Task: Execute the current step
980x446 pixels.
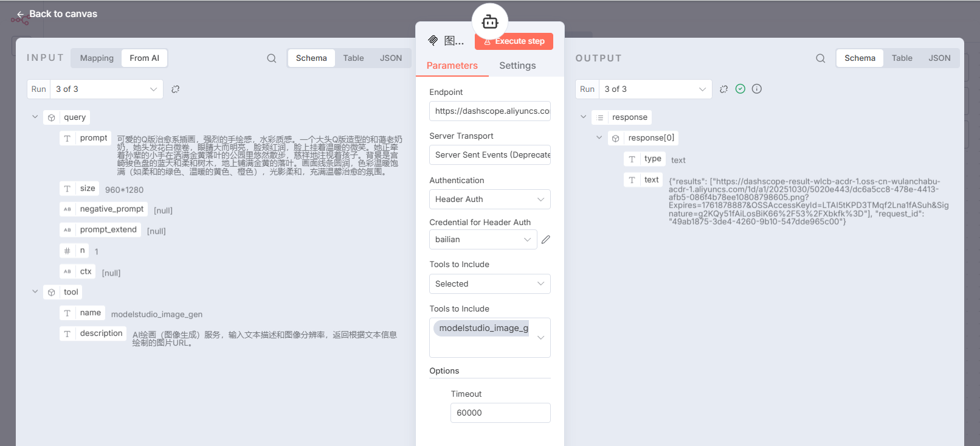Action: 514,41
